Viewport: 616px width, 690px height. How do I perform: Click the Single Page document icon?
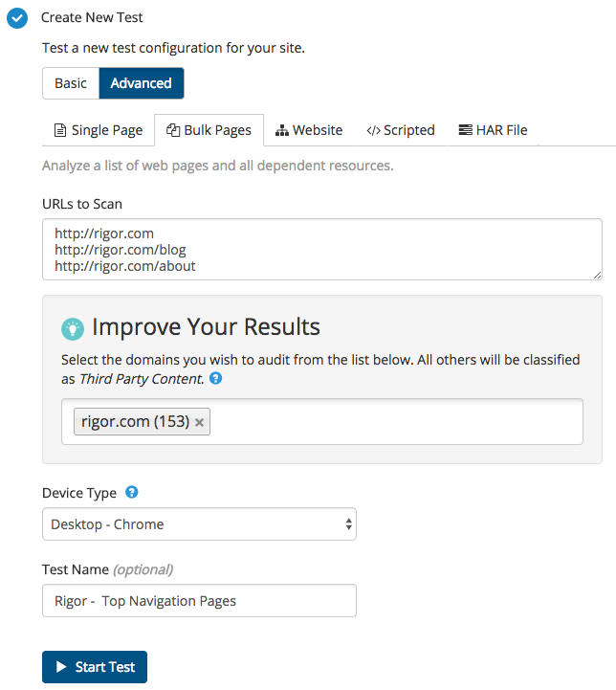point(60,130)
